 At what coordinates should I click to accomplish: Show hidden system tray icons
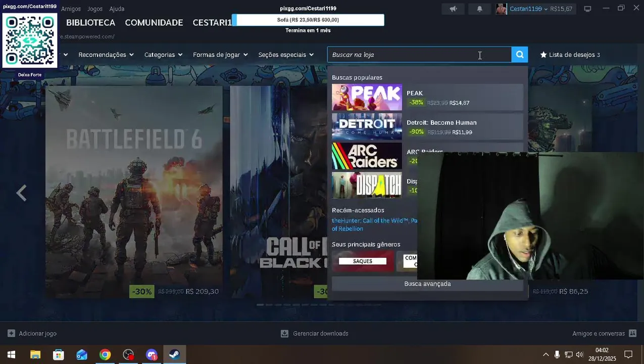[x=546, y=355]
